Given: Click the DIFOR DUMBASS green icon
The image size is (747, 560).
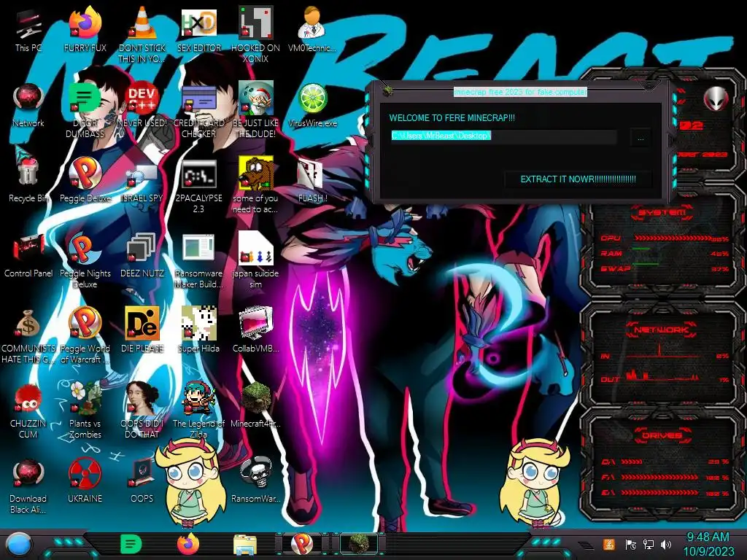Looking at the screenshot, I should (85, 111).
